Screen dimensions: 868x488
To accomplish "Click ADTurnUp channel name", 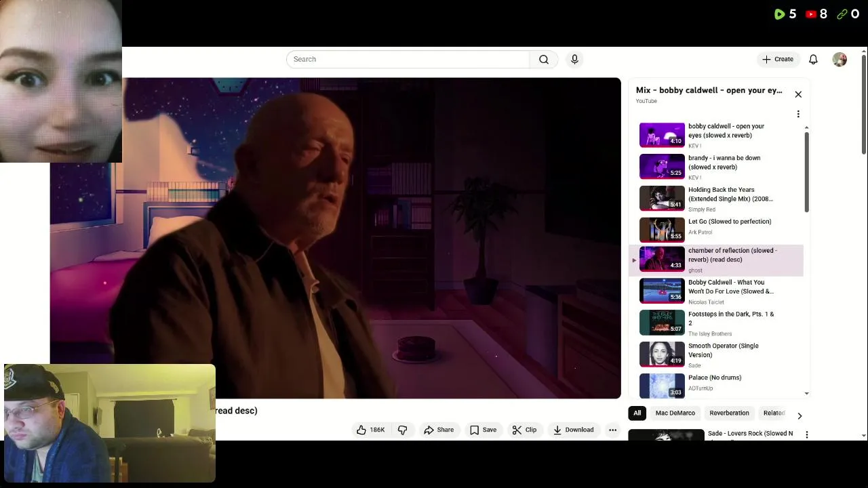I will point(701,388).
